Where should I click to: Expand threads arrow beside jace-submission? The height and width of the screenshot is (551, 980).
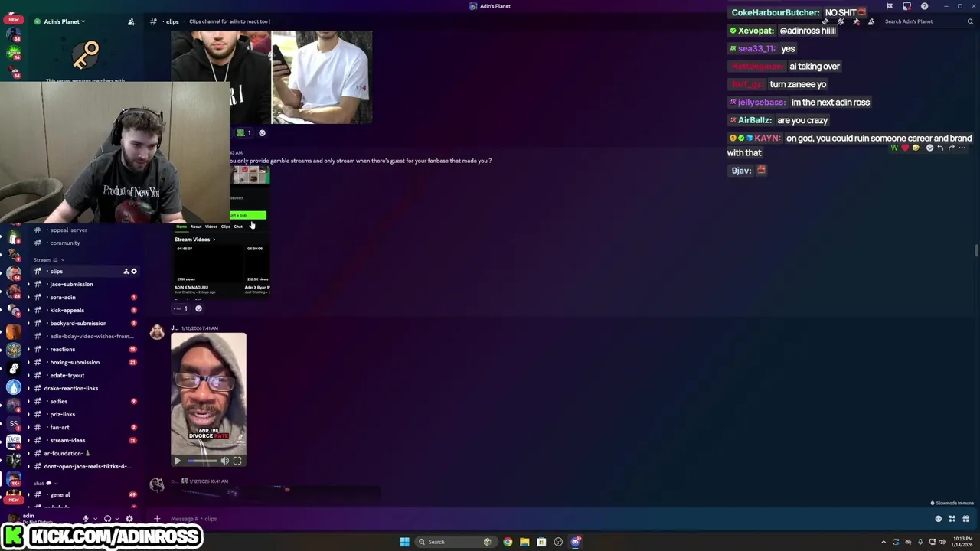[28, 284]
